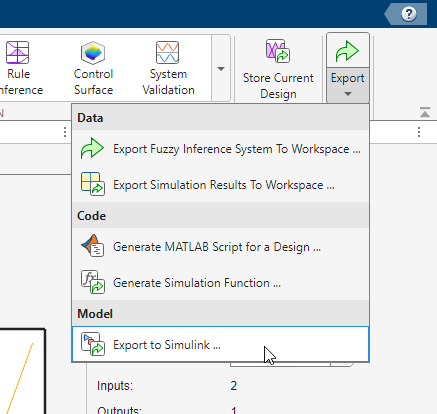Choose Export Simulation Results To Workspace

[221, 185]
